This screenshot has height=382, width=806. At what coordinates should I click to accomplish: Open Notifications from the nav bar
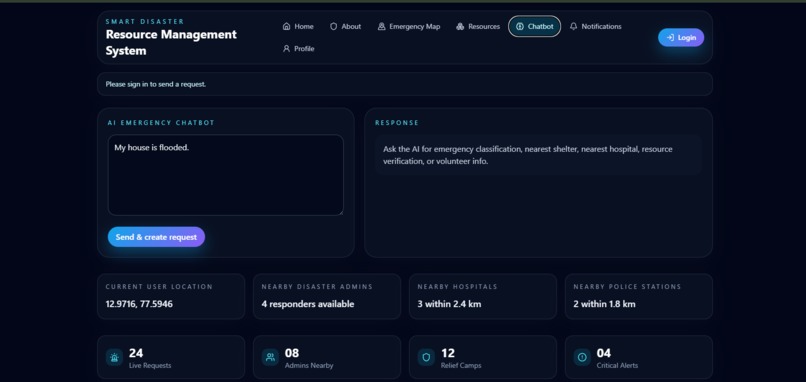(596, 26)
